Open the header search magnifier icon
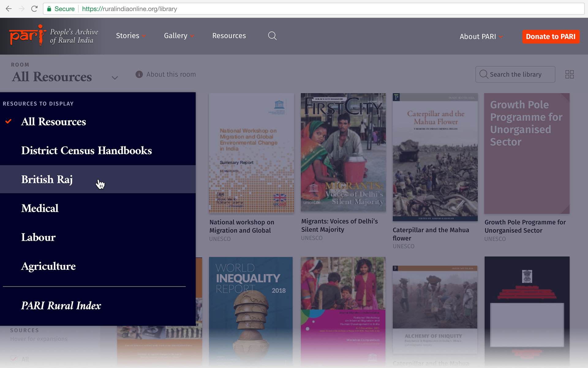588x368 pixels. coord(272,36)
